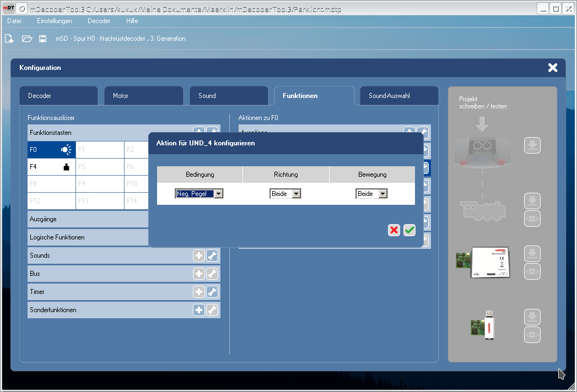This screenshot has height=392, width=577.
Task: Select the F4 function key cell
Action: click(x=51, y=167)
